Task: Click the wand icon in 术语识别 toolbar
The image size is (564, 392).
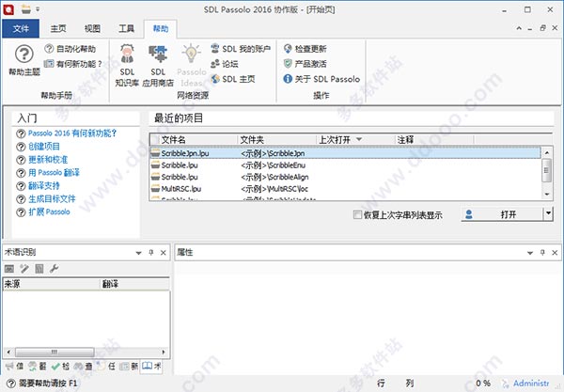Action: pyautogui.click(x=24, y=268)
